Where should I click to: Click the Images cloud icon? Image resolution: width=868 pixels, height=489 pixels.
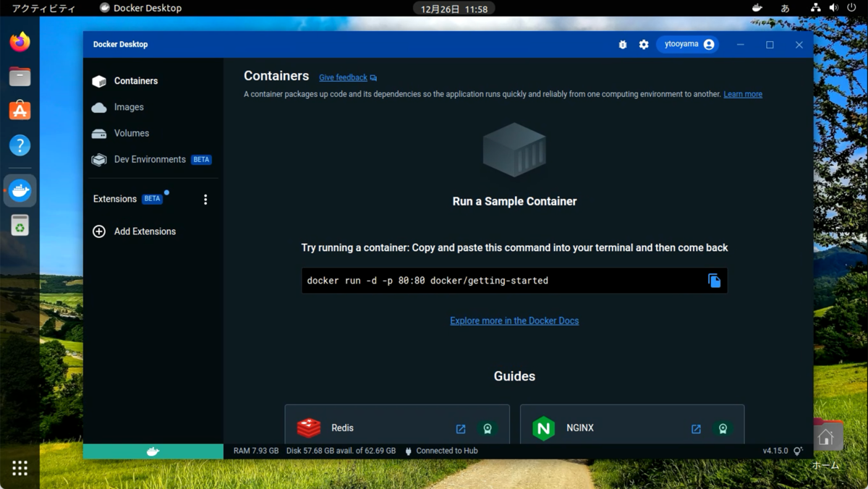pyautogui.click(x=99, y=107)
